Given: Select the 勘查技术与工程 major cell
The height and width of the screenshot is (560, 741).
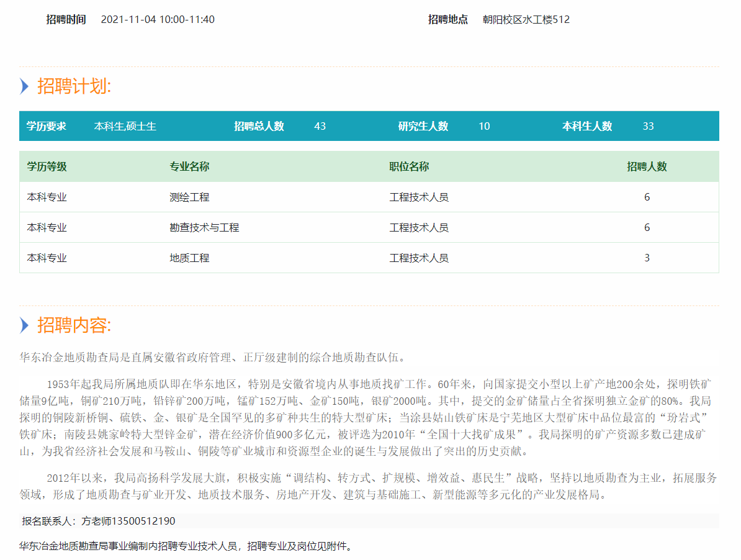Looking at the screenshot, I should 204,227.
